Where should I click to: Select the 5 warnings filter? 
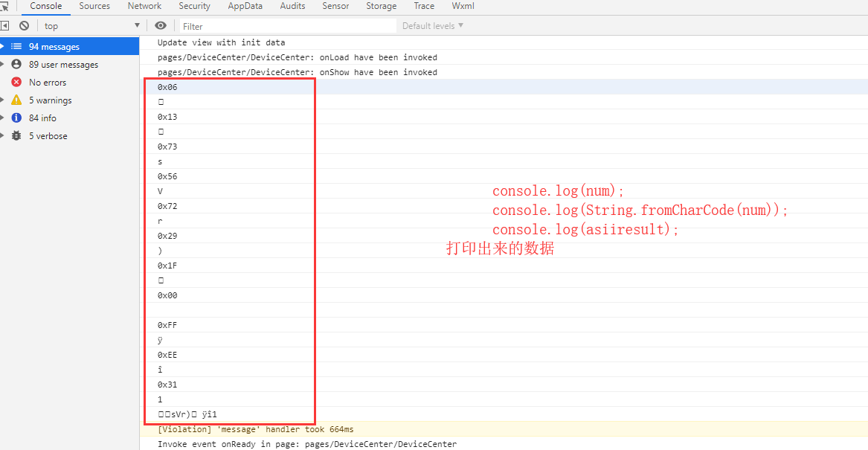tap(69, 100)
